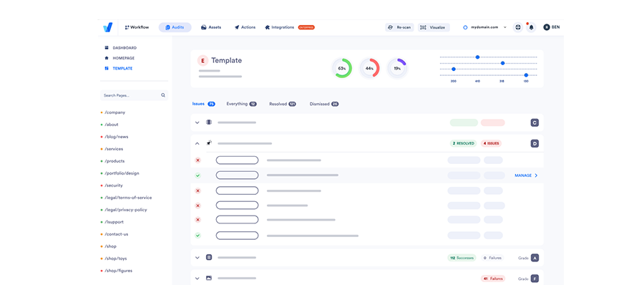644x285 pixels.
Task: Click the 63% green donut chart
Action: pos(342,68)
